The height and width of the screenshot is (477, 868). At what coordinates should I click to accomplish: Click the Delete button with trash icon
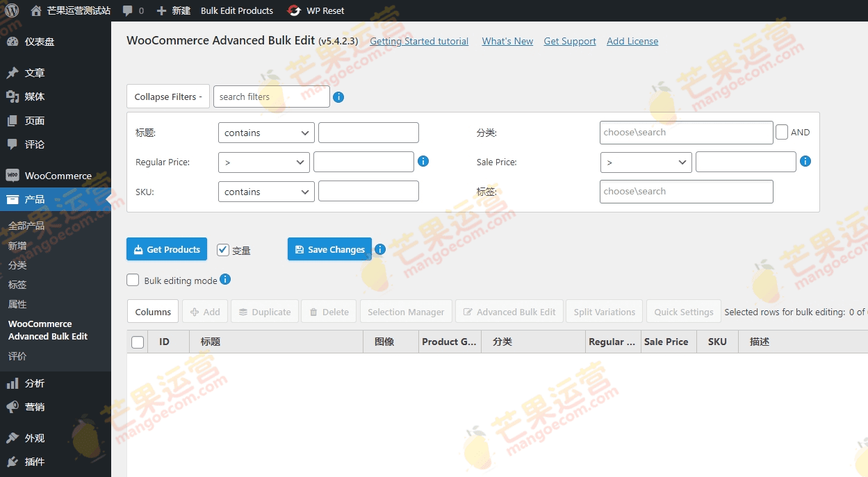click(329, 312)
